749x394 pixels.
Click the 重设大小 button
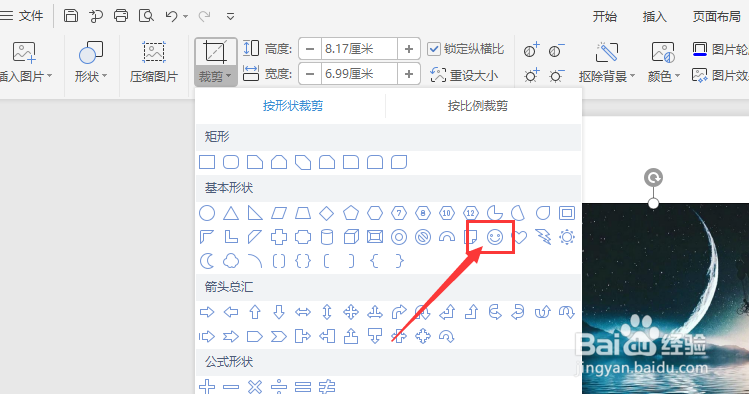(464, 75)
